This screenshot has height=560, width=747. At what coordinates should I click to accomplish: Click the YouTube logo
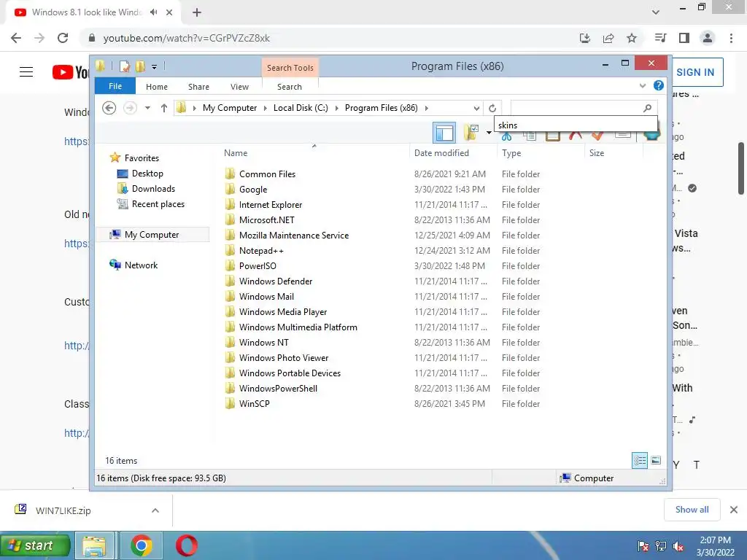click(71, 72)
